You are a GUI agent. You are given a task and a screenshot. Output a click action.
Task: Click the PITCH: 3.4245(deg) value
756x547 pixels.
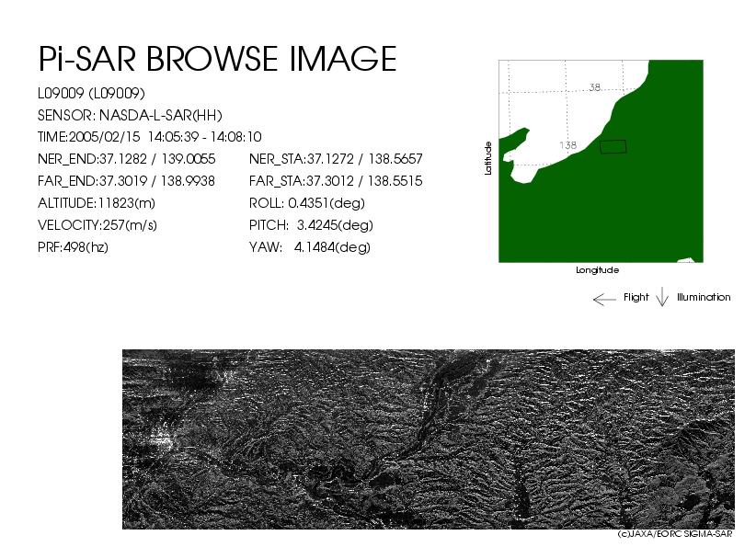311,225
